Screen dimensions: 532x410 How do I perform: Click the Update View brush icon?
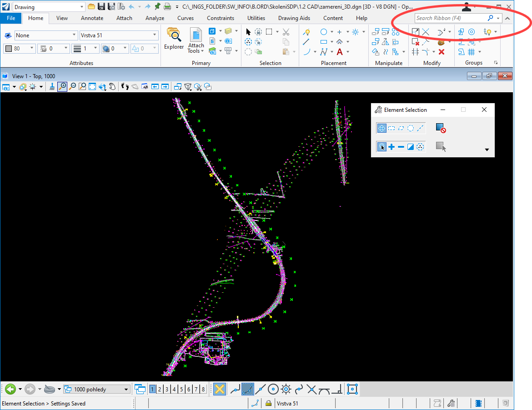[x=52, y=87]
